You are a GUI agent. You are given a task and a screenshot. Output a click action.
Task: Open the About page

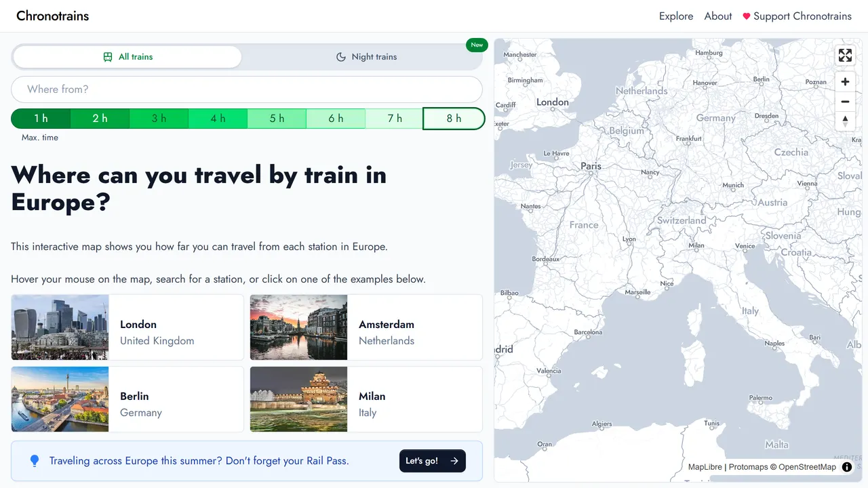718,16
